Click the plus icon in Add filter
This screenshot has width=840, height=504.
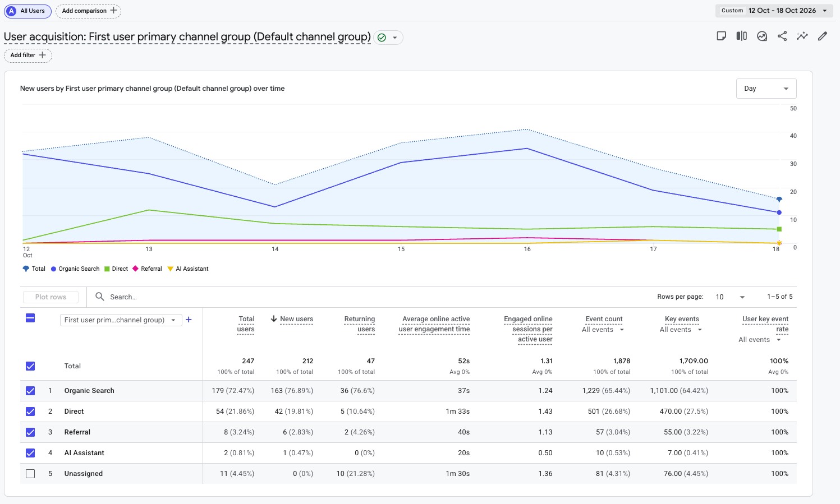(x=42, y=55)
